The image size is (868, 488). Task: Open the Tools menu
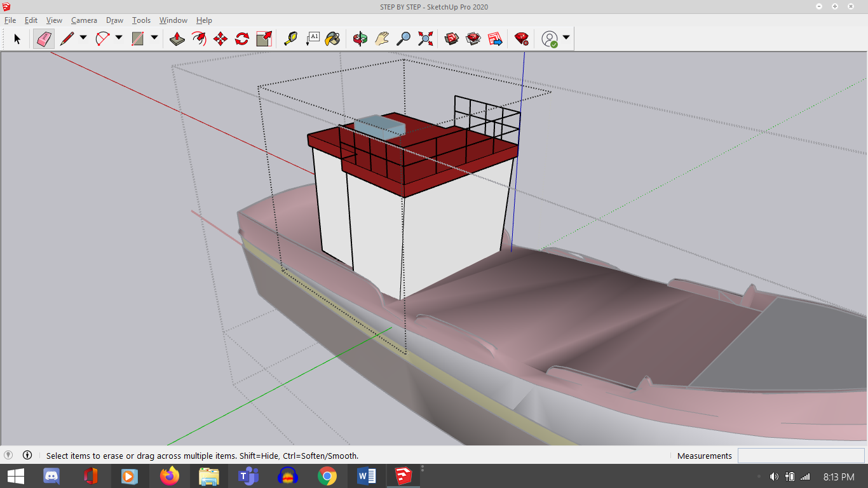tap(141, 20)
